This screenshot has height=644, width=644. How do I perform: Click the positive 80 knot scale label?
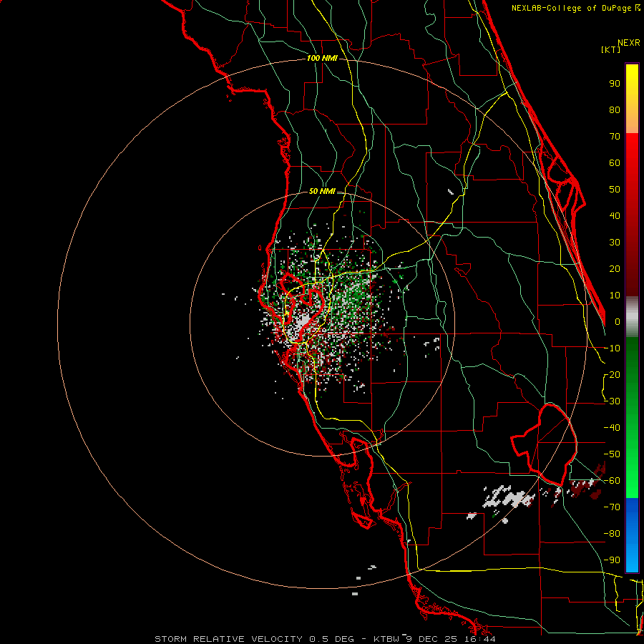pyautogui.click(x=615, y=110)
